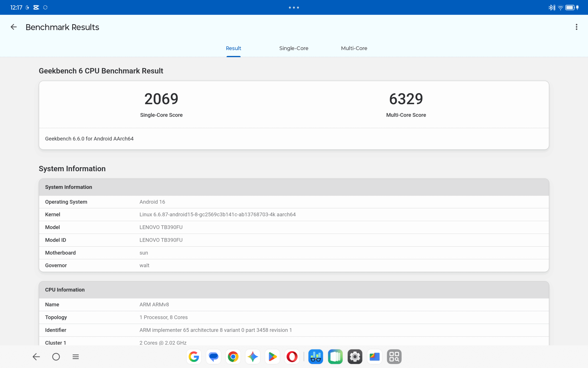Tap the Wi-Fi status icon
The width and height of the screenshot is (588, 368).
(x=560, y=8)
